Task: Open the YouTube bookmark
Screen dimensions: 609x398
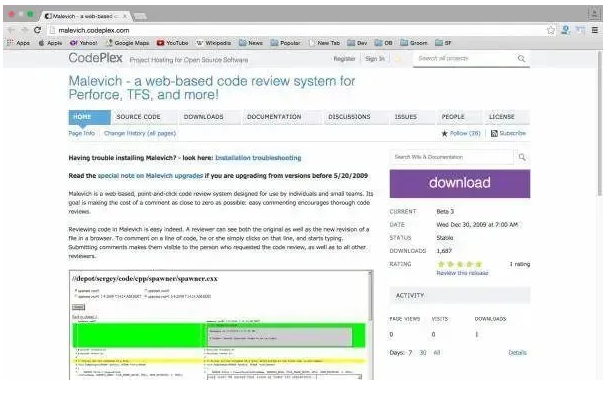Action: tap(172, 43)
